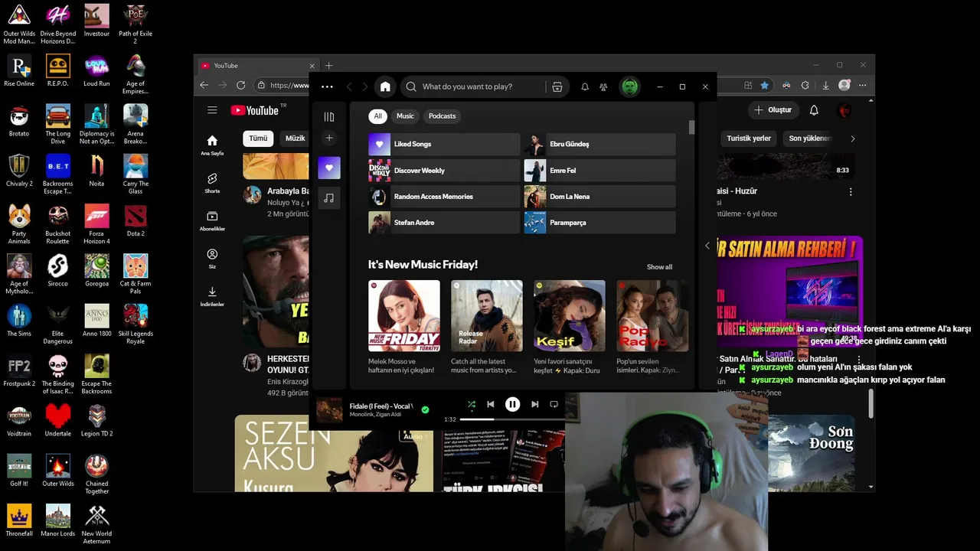The image size is (980, 551).
Task: Open the New Music Friday Türkiye playlist card
Action: pyautogui.click(x=404, y=328)
